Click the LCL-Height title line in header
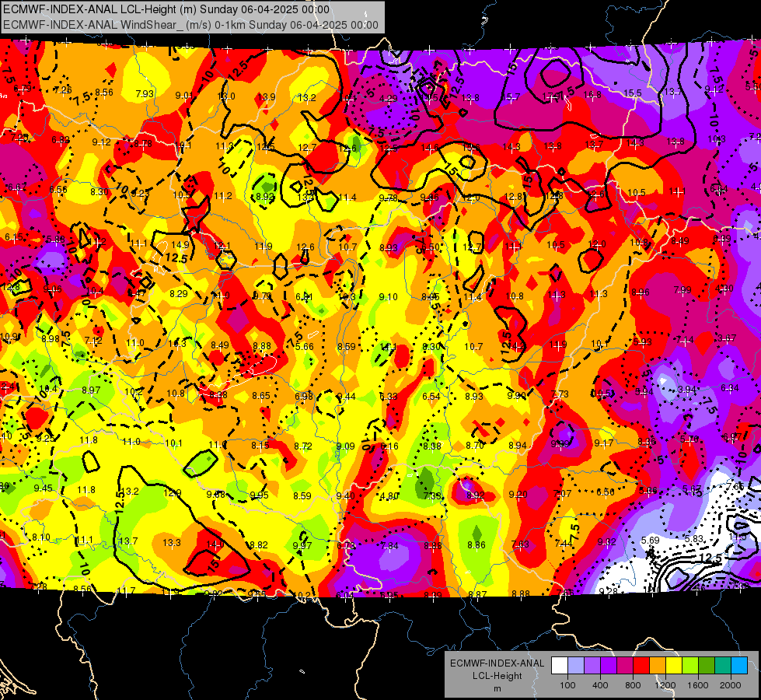 [x=166, y=9]
